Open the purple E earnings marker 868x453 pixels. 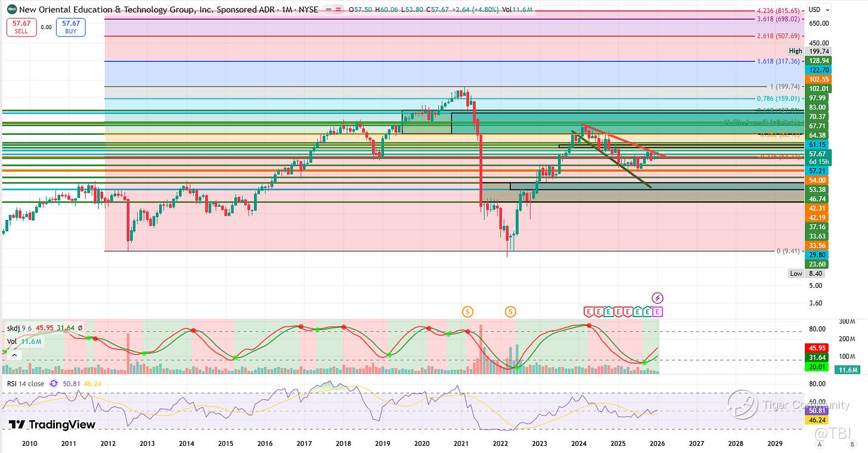658,311
